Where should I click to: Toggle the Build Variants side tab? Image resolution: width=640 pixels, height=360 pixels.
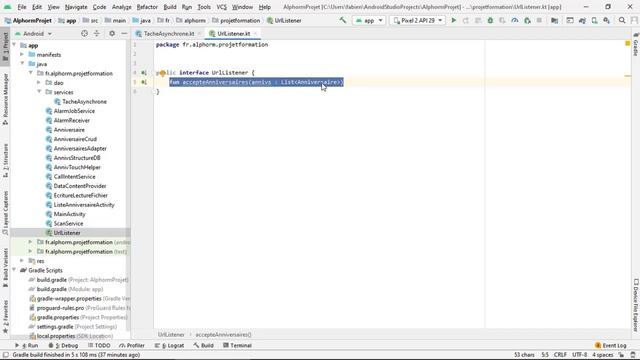pyautogui.click(x=5, y=268)
